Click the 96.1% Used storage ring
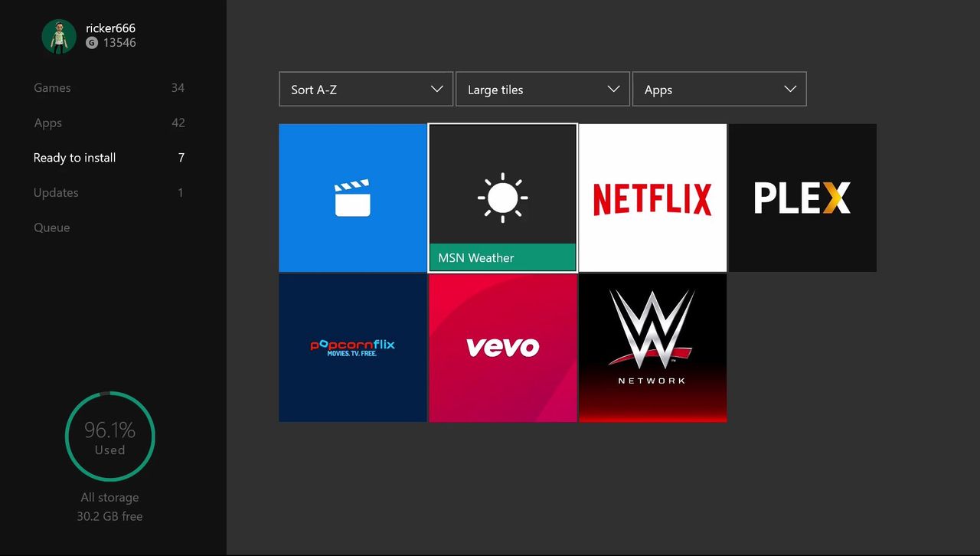 pos(110,437)
